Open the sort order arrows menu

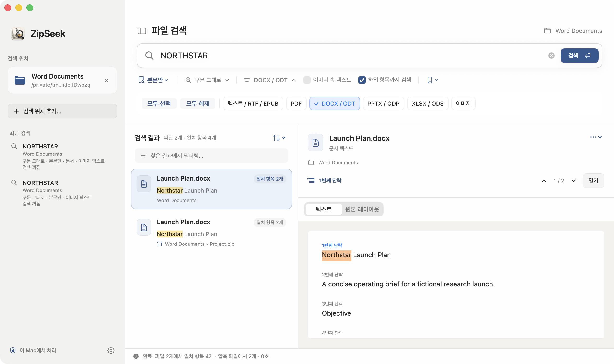[279, 138]
